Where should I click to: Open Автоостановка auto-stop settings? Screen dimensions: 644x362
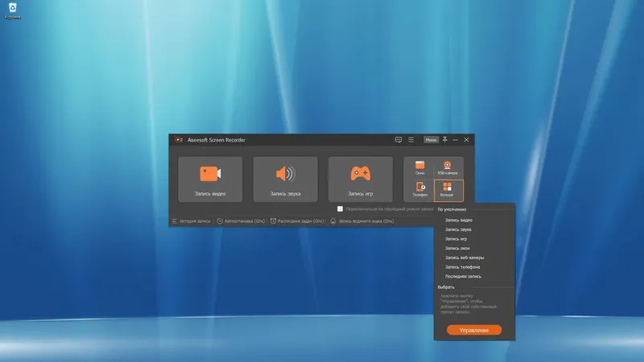241,221
